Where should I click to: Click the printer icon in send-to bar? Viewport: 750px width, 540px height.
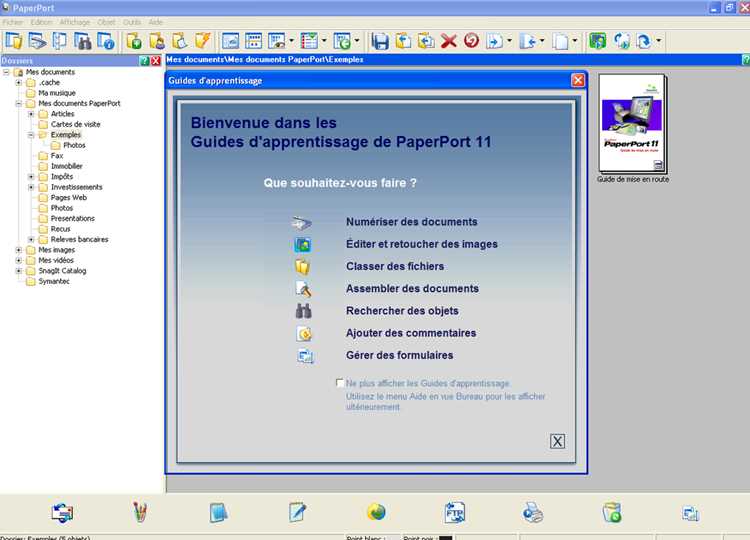pyautogui.click(x=533, y=513)
